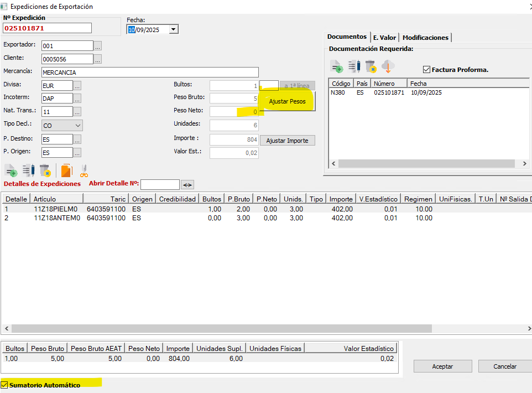Open the Modificaciones tab
Image resolution: width=532 pixels, height=393 pixels.
coord(425,38)
